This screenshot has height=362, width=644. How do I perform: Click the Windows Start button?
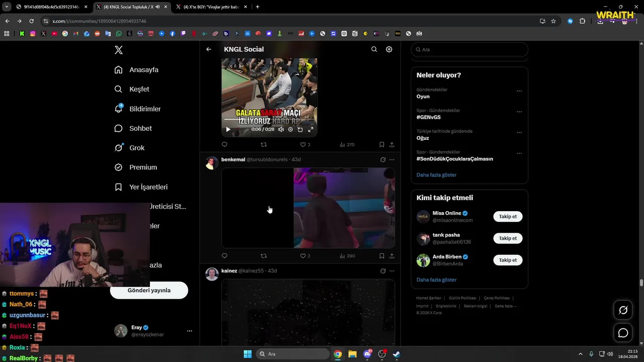(248, 354)
